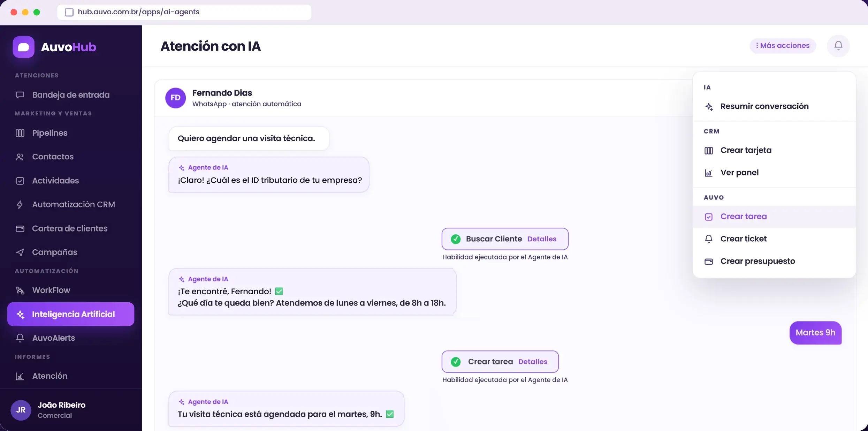Screen dimensions: 868x431
Task: Click the Ver panel chart icon
Action: pyautogui.click(x=709, y=173)
